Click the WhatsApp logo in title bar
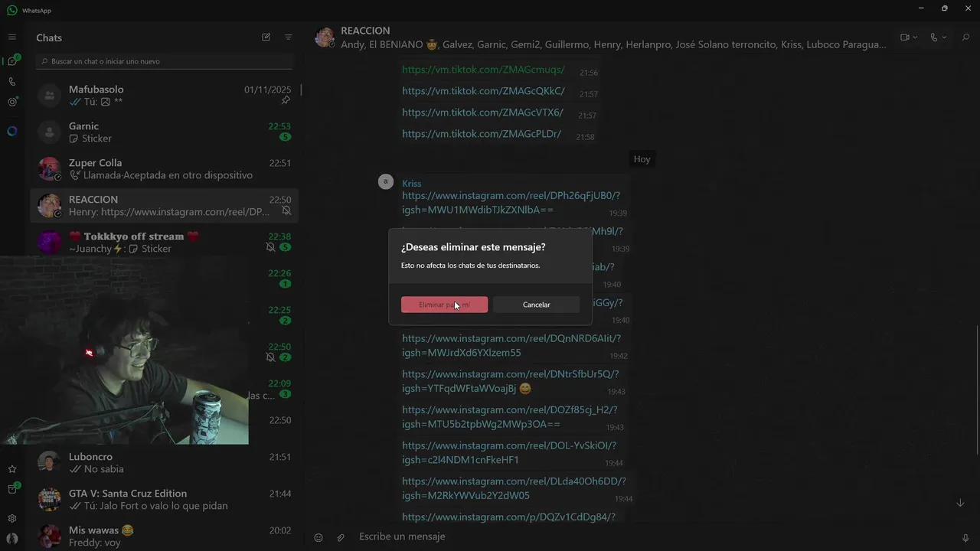The height and width of the screenshot is (551, 980). (x=11, y=11)
